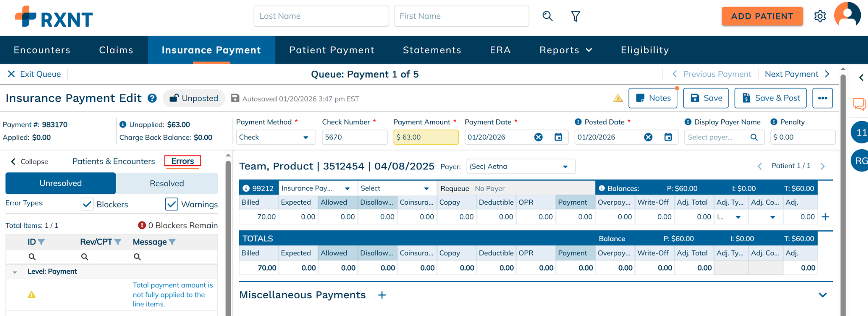This screenshot has width=868, height=316.
Task: Clear the Payment Date field
Action: click(x=538, y=137)
